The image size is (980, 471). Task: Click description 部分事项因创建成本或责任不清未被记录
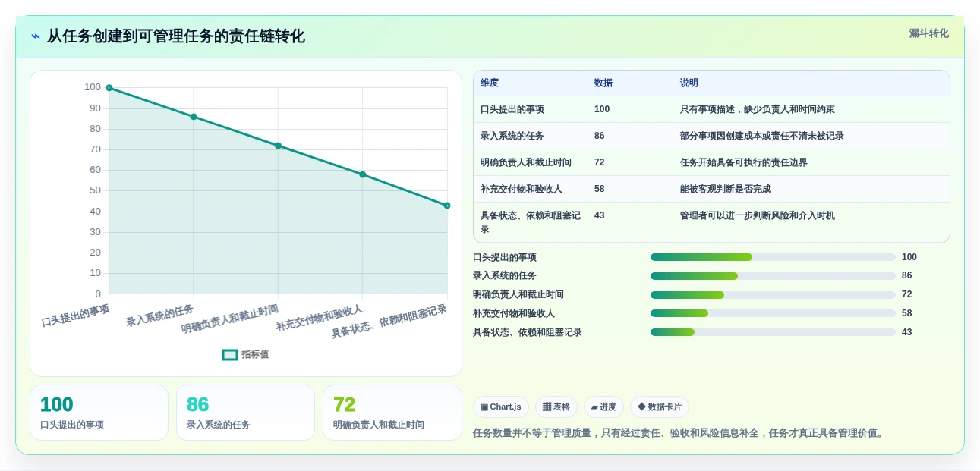762,137
